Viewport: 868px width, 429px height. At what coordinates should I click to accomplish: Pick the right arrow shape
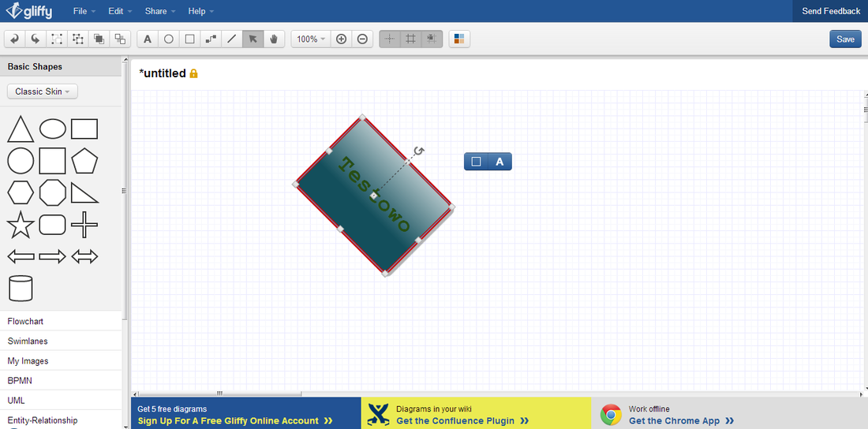click(x=53, y=256)
